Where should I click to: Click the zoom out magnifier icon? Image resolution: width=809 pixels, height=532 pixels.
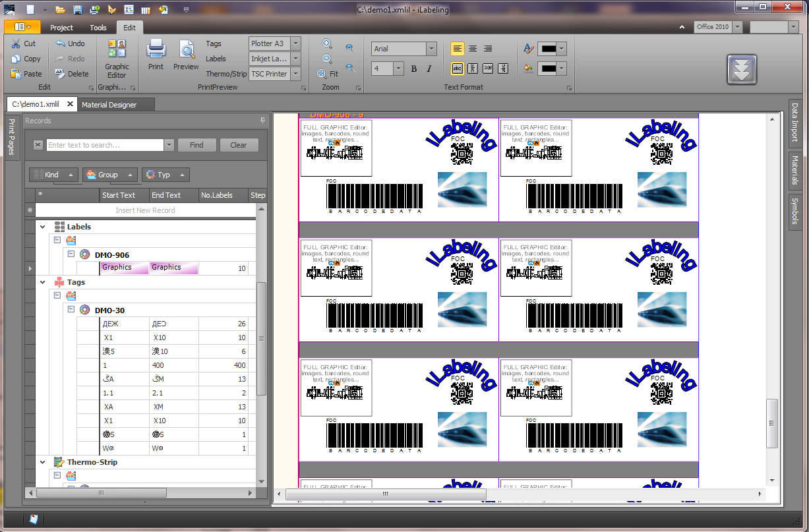click(327, 59)
